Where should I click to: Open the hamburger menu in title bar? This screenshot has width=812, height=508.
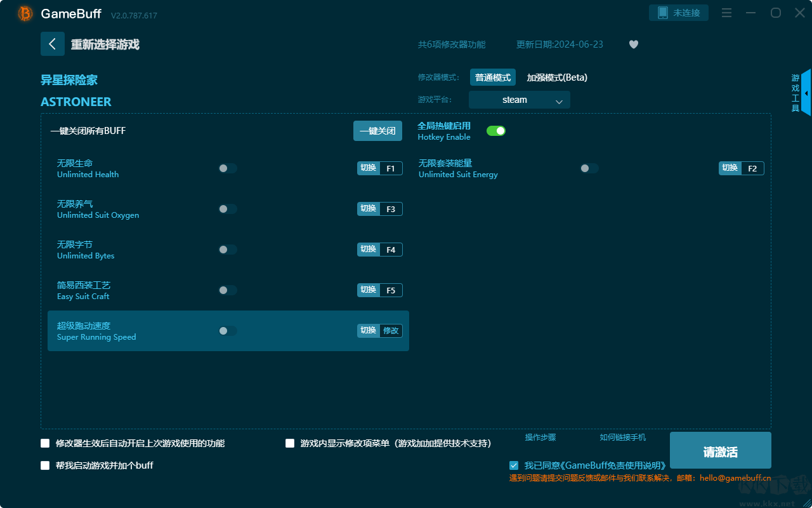727,13
